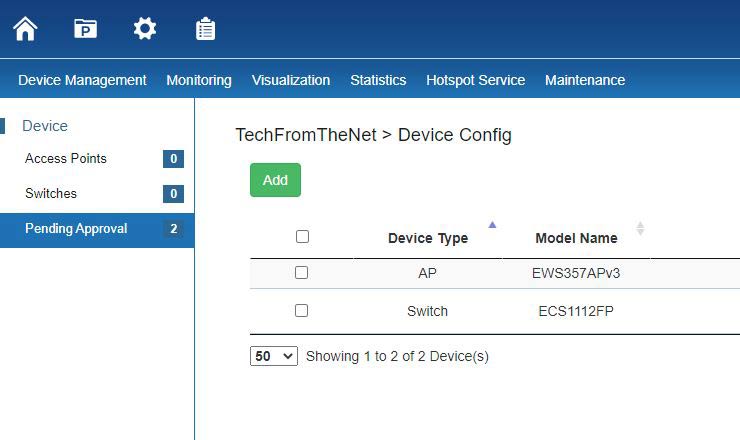Check the box for the AP row

[302, 273]
